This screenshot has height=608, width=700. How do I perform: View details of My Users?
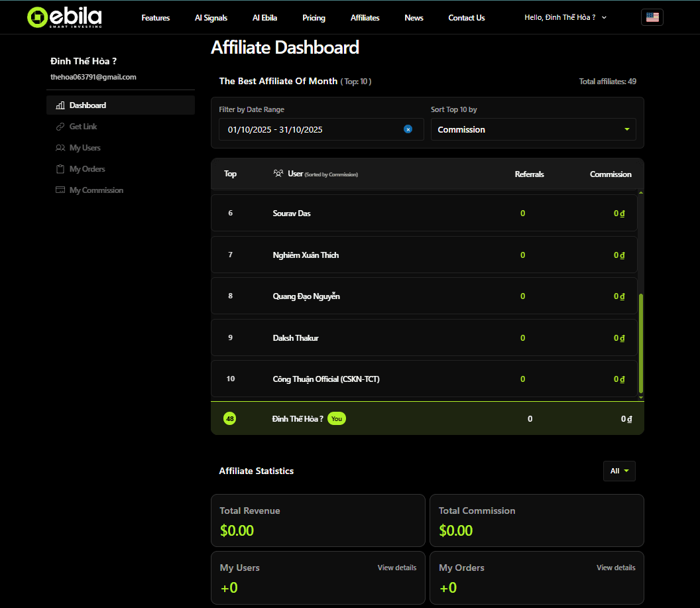coord(397,568)
